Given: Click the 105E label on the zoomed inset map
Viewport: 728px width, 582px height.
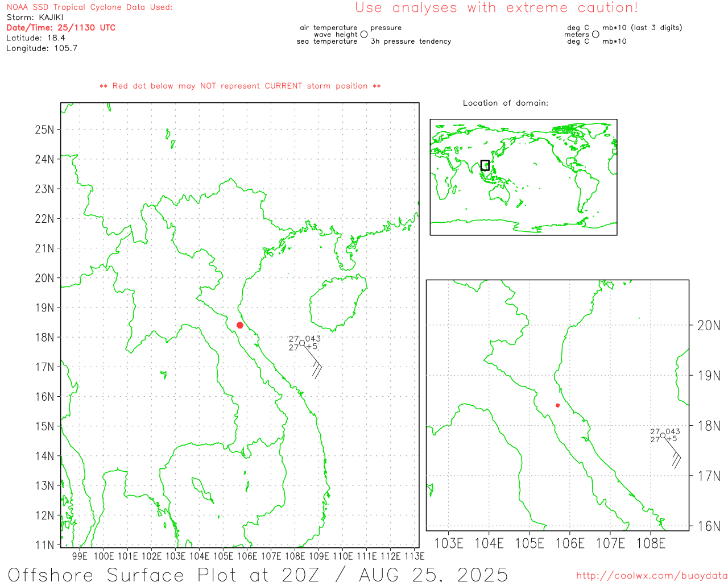Looking at the screenshot, I should 530,543.
